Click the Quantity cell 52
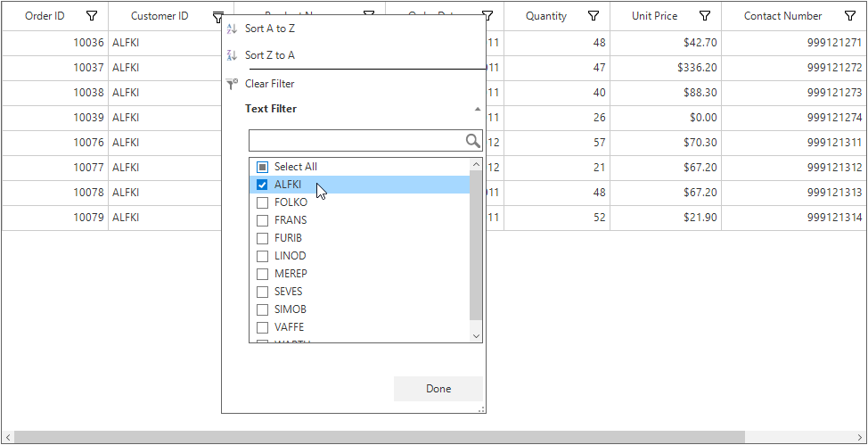Image resolution: width=868 pixels, height=445 pixels. [557, 218]
